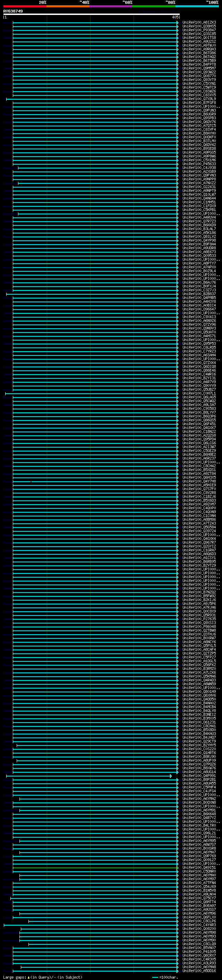Select hit label UniRef100_P45633

[x=199, y=164]
